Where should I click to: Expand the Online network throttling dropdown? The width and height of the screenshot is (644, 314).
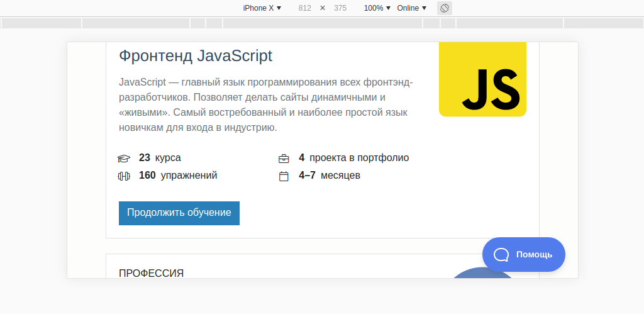[412, 8]
